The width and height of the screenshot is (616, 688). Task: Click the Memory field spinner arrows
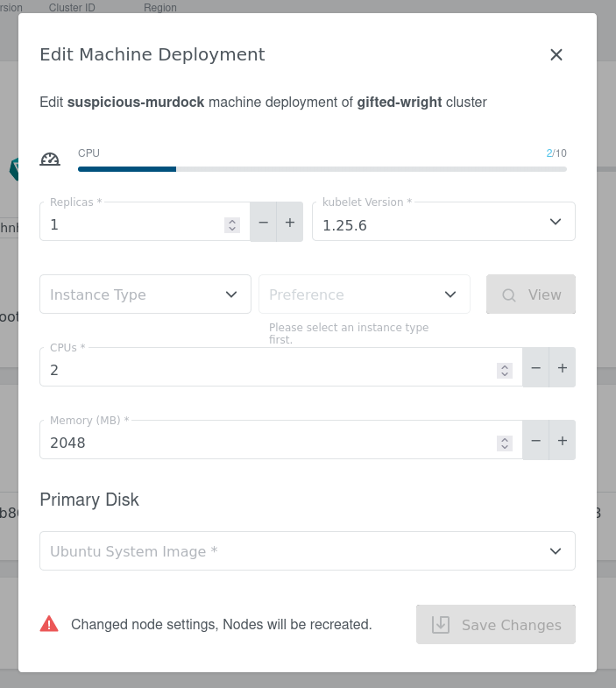coord(504,443)
